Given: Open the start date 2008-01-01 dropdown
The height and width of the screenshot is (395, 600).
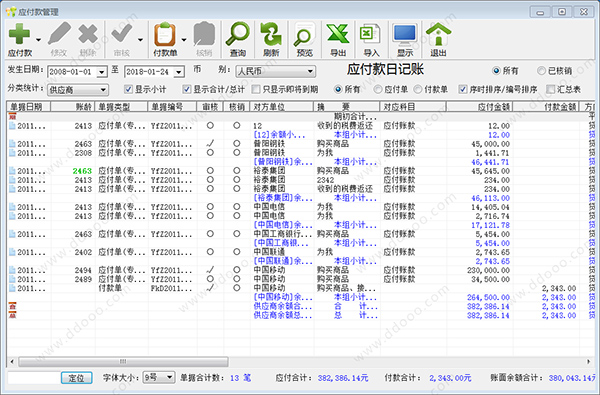Looking at the screenshot, I should pyautogui.click(x=101, y=72).
